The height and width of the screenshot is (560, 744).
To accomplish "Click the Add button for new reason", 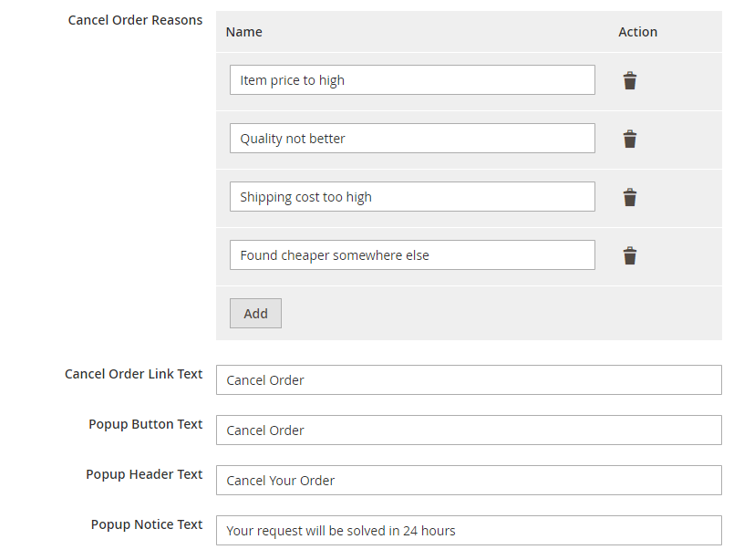I will pos(255,313).
